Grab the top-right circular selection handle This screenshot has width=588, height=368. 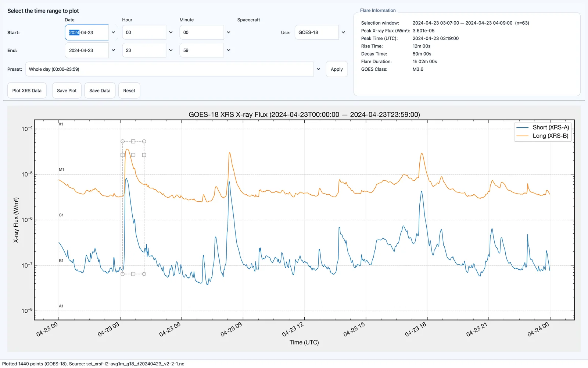click(144, 141)
